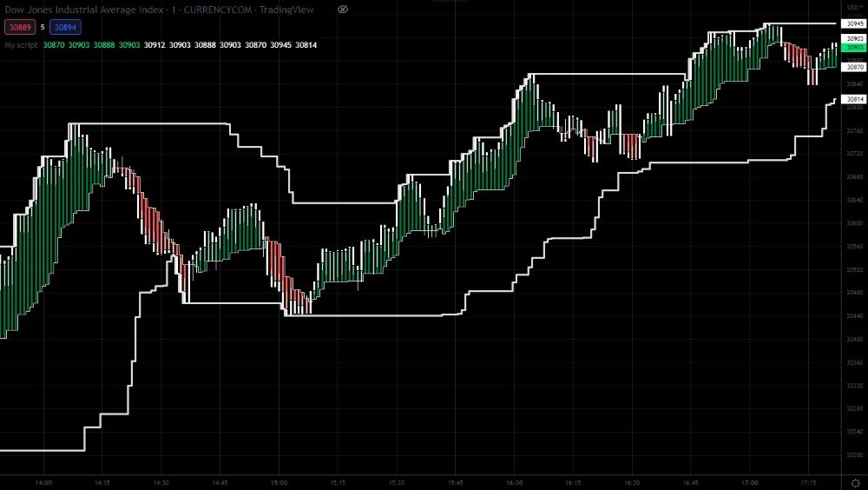Image resolution: width=868 pixels, height=490 pixels.
Task: Click the 16:30 time axis label
Action: (632, 483)
